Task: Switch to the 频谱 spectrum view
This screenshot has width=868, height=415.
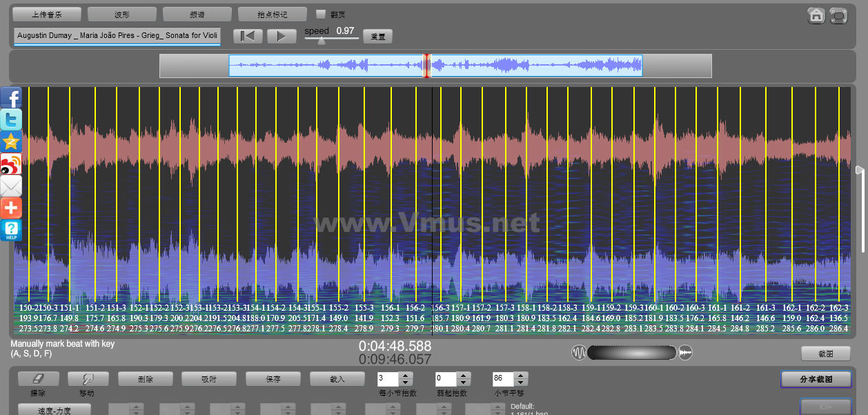Action: [197, 14]
